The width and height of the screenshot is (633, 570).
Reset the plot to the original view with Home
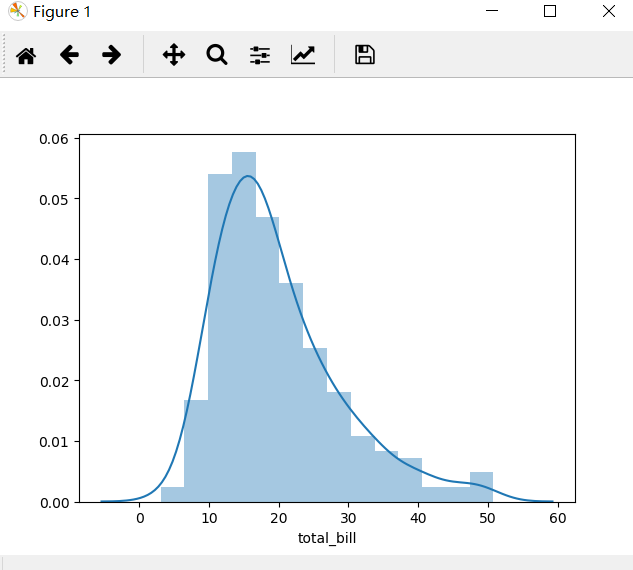[x=26, y=55]
